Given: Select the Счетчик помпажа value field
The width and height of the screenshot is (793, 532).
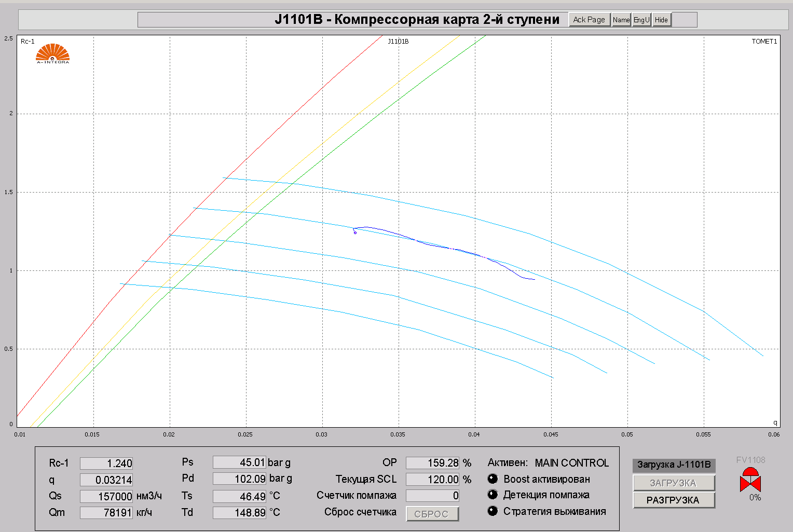Looking at the screenshot, I should (x=432, y=496).
